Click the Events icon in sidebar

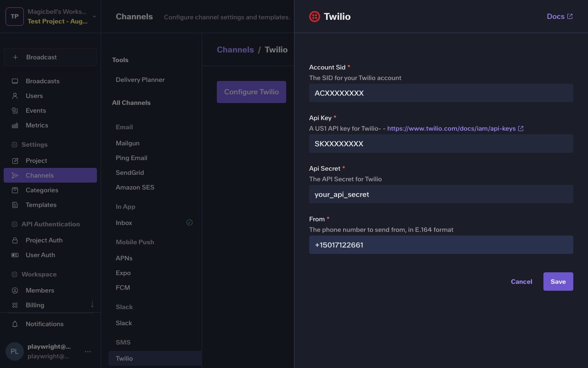coord(15,110)
